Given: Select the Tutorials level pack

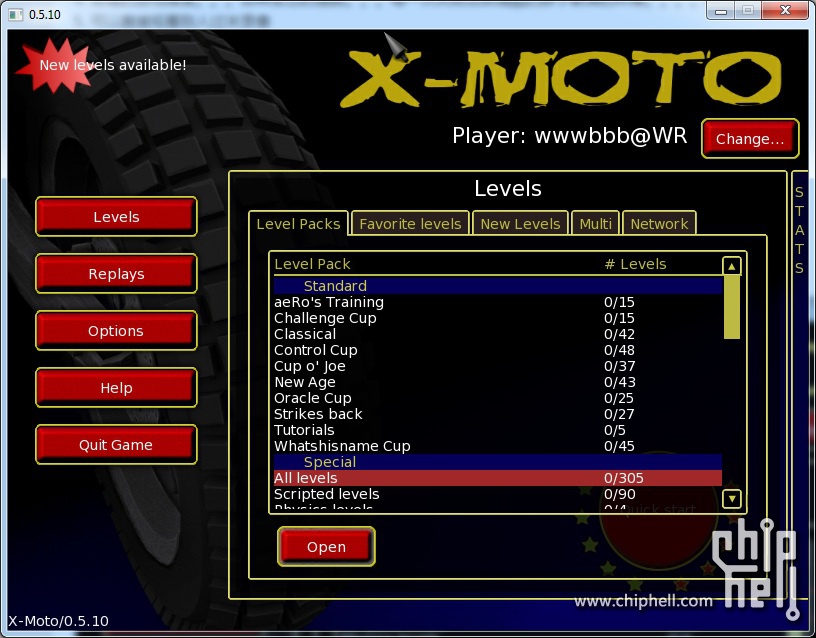Looking at the screenshot, I should coord(498,430).
